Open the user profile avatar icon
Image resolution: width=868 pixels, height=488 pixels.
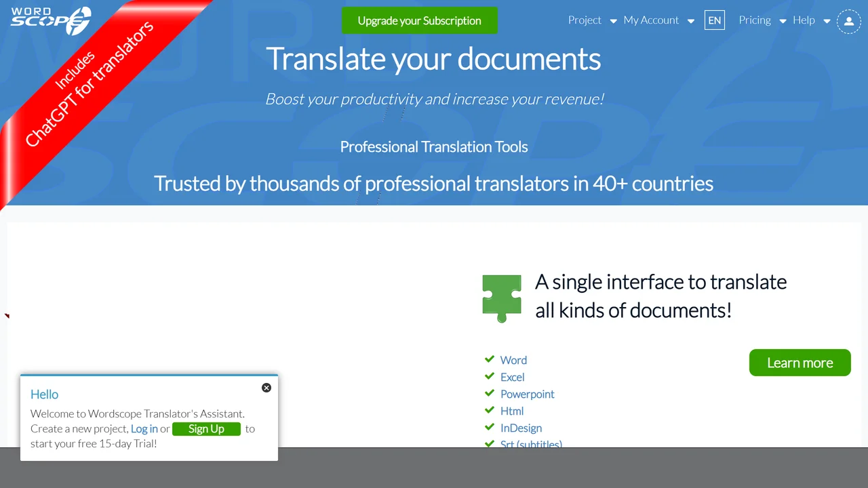pos(849,22)
